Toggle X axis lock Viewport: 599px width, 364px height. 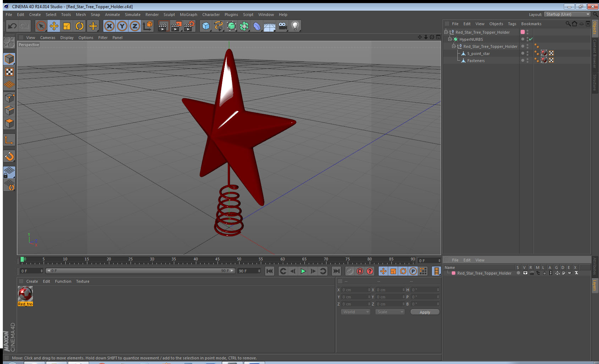click(109, 26)
